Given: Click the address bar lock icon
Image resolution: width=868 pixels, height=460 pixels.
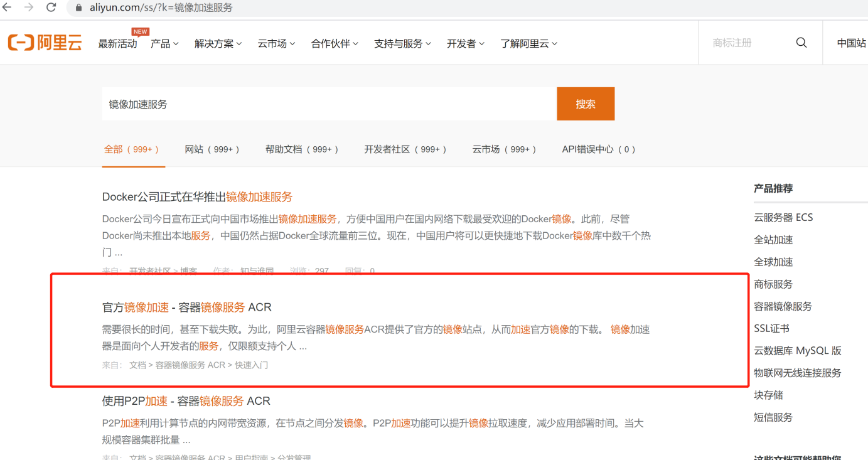Looking at the screenshot, I should coord(78,8).
